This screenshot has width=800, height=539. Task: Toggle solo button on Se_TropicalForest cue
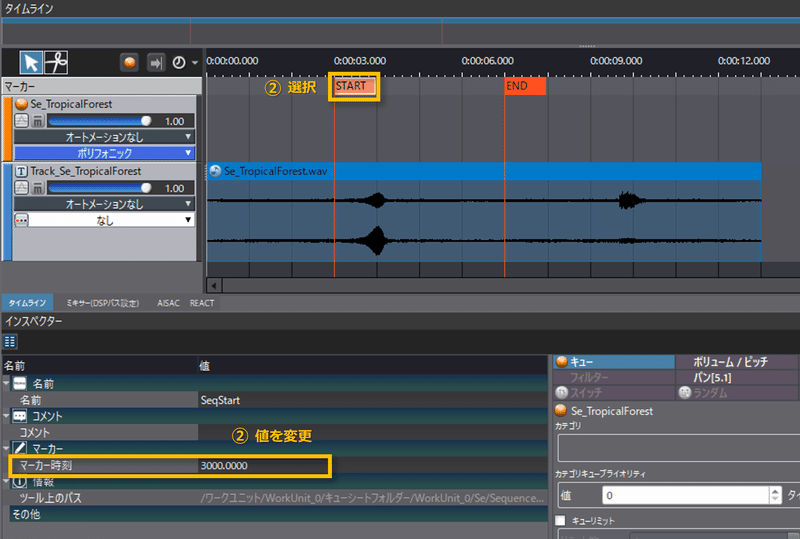coord(21,121)
